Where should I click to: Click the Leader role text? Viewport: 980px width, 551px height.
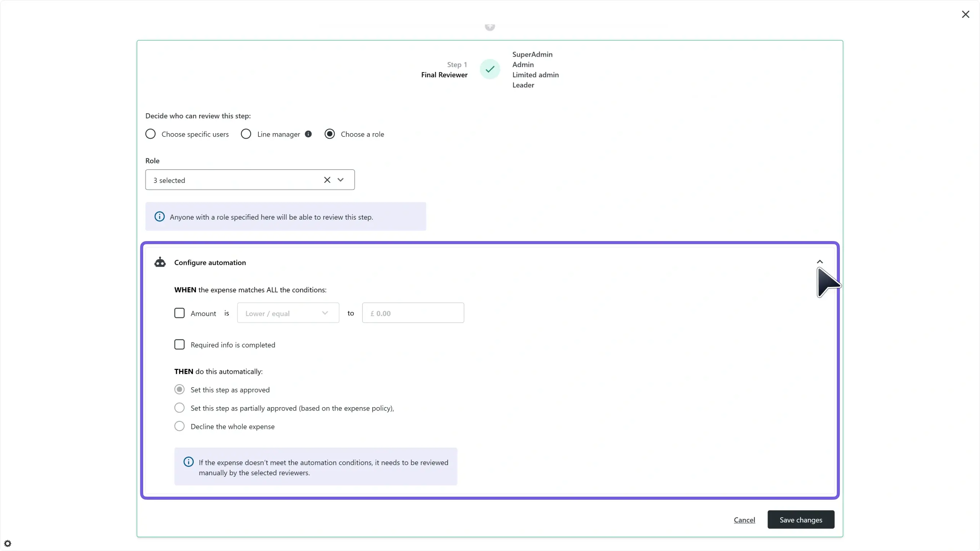pyautogui.click(x=523, y=85)
